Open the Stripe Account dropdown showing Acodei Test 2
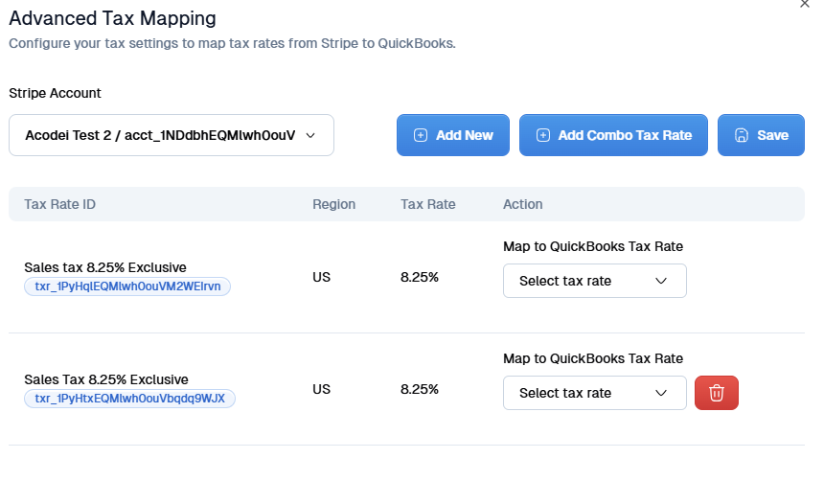 point(171,135)
